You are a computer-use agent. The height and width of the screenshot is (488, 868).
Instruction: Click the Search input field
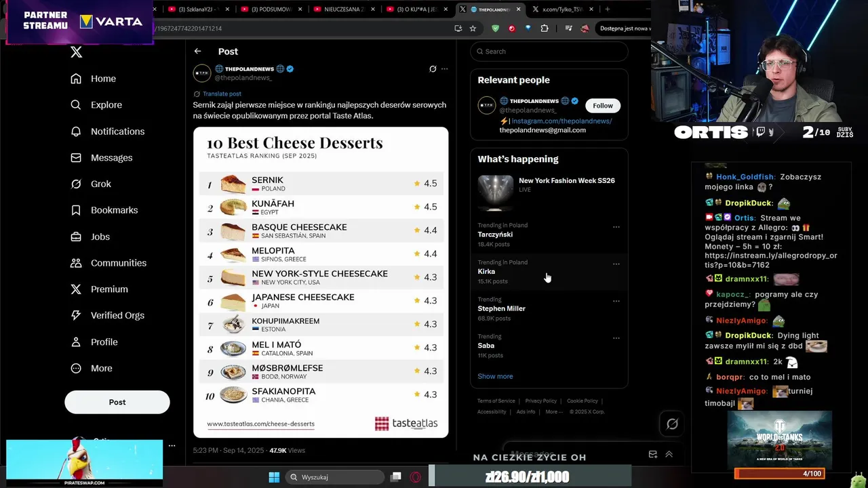pyautogui.click(x=549, y=52)
